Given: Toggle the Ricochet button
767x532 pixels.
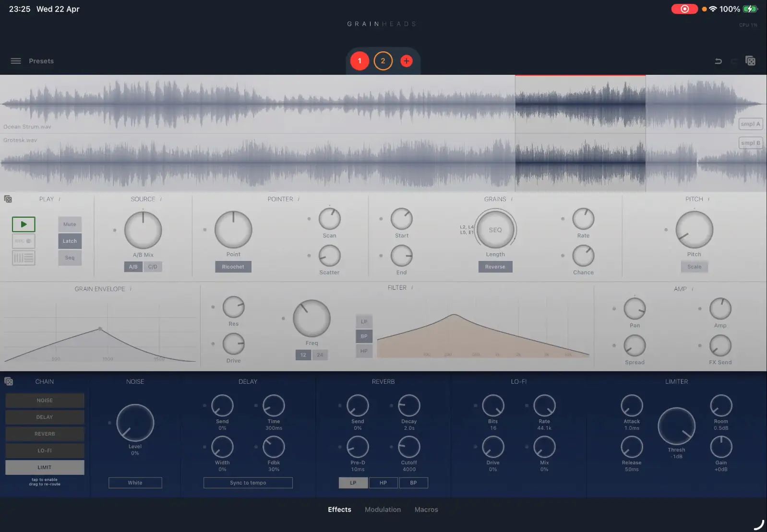Looking at the screenshot, I should [233, 267].
